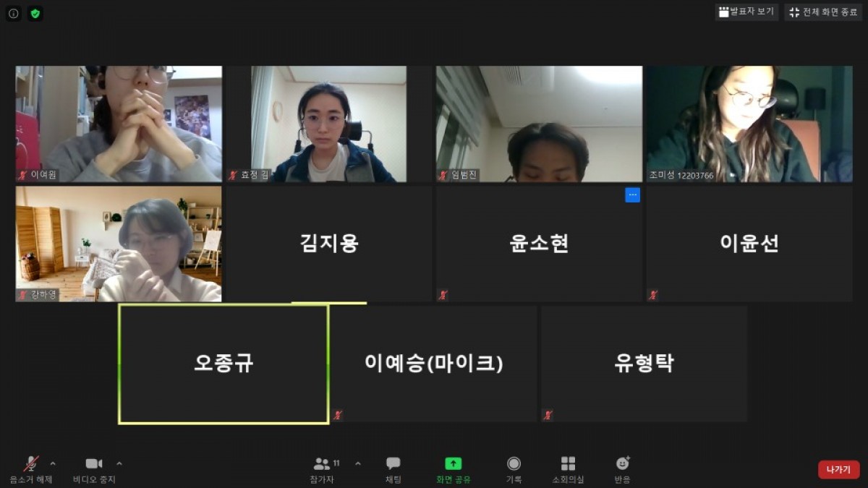Click the green encryption shield icon
This screenshot has width=868, height=488.
point(35,13)
